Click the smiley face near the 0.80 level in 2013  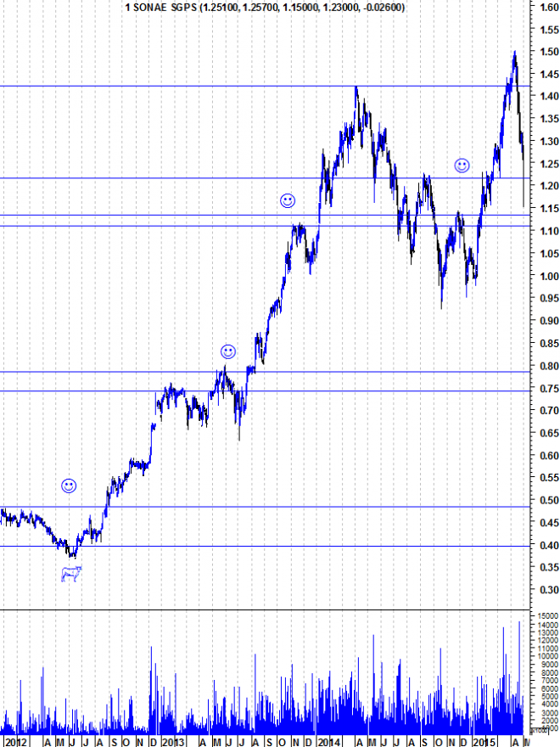tap(228, 351)
